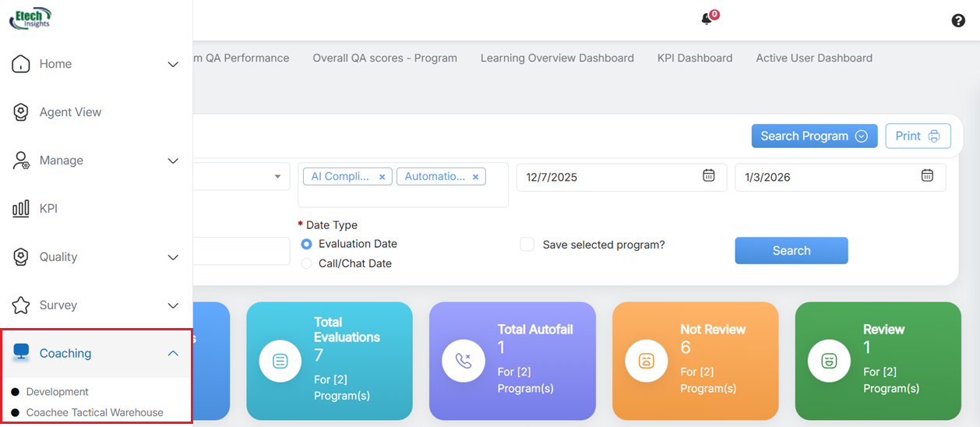Open Coachee Tactical Warehouse submenu item
This screenshot has width=980, height=427.
pos(94,412)
